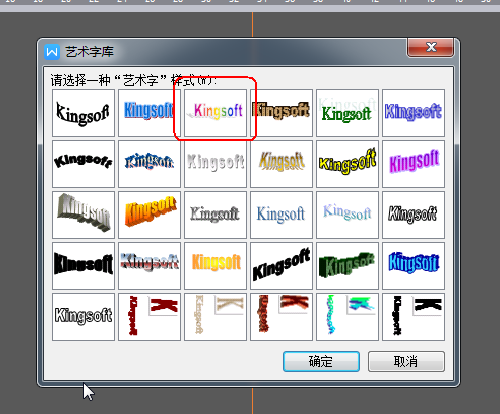Select the orange yellow gradient Kingsoft style

215,266
